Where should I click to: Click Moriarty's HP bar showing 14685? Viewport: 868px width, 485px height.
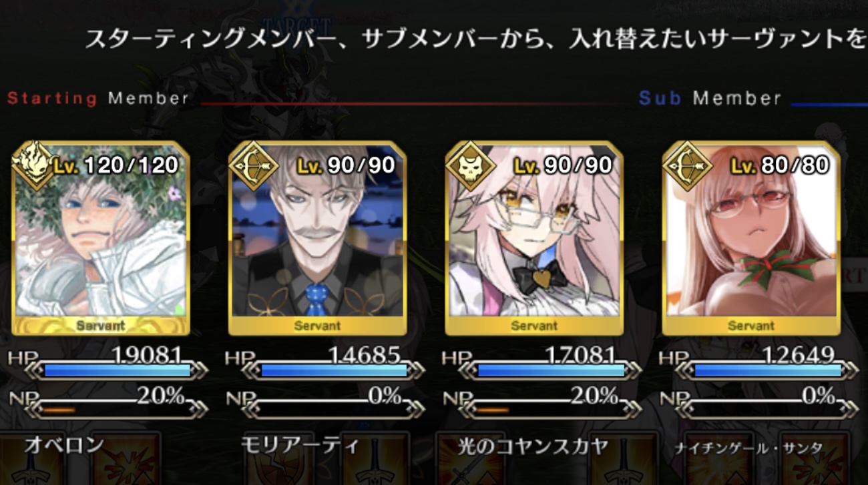coord(333,370)
